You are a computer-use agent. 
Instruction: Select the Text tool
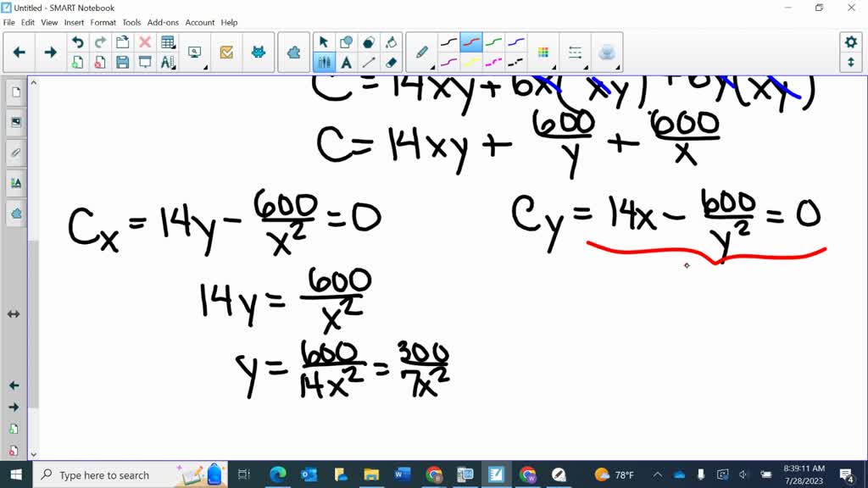tap(347, 63)
